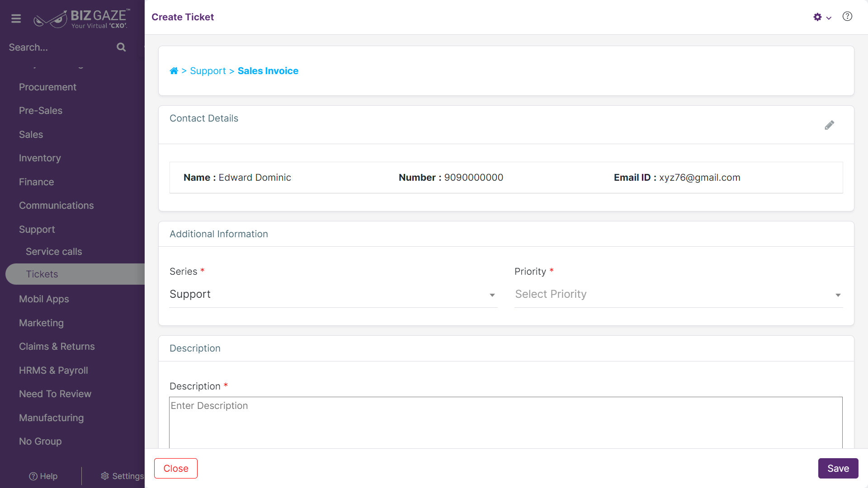The image size is (868, 488).
Task: Focus the Enter Description text area
Action: pos(506,422)
